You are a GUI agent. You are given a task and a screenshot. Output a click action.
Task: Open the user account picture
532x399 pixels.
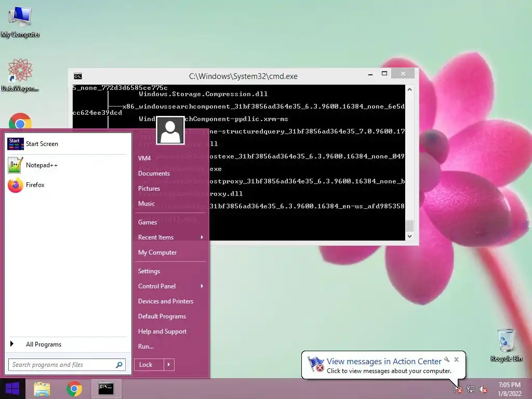170,130
